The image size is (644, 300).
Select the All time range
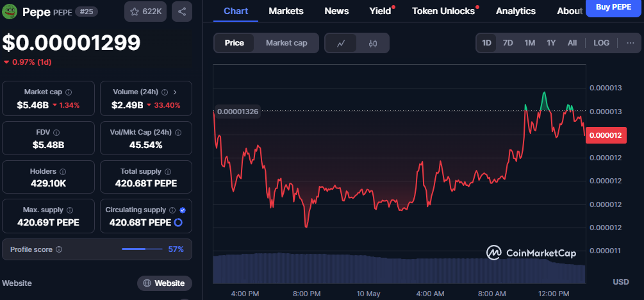point(572,43)
